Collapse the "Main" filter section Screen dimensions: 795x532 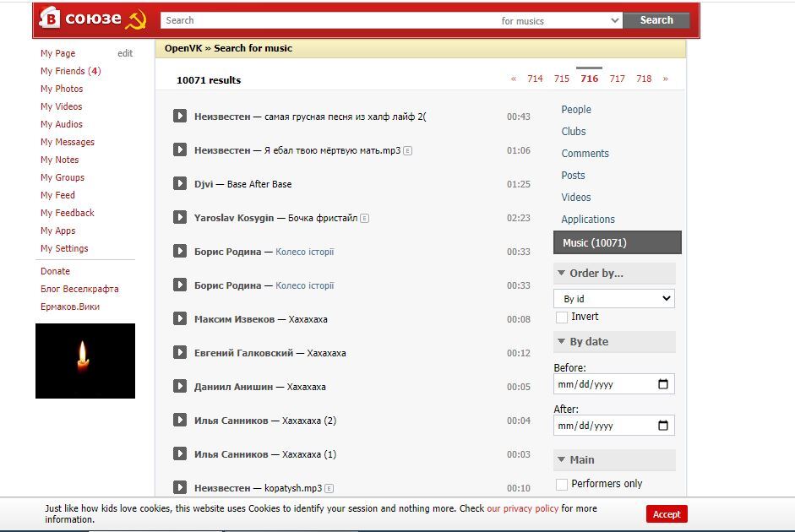[614, 459]
